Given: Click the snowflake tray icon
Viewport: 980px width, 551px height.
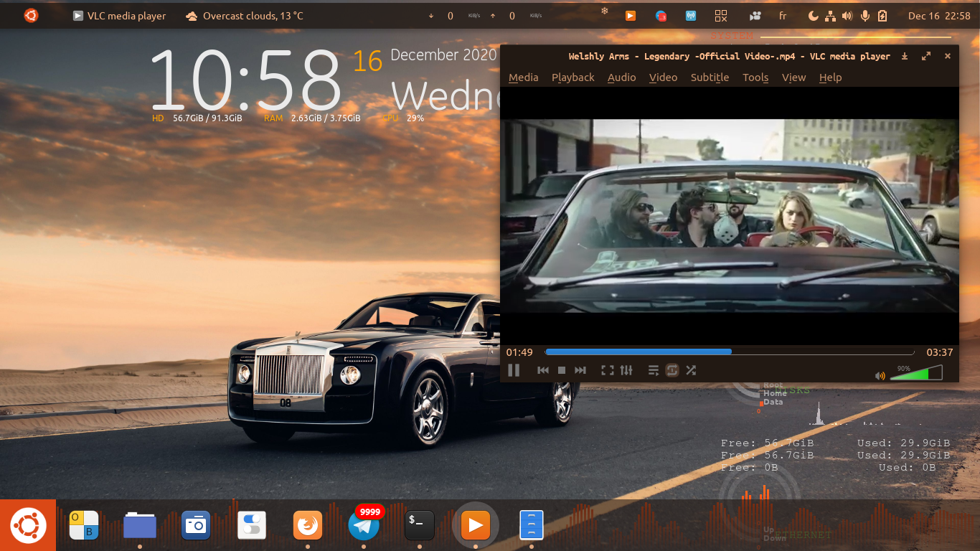Looking at the screenshot, I should (x=604, y=11).
